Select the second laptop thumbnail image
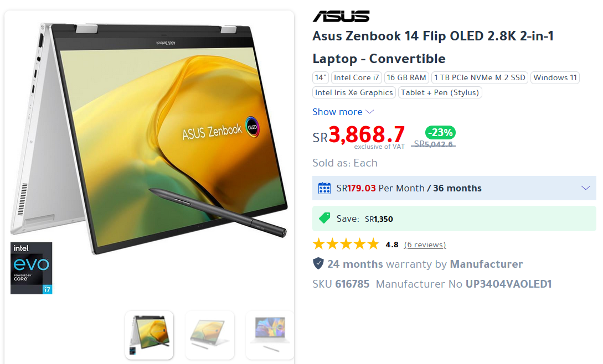This screenshot has width=603, height=364. (x=210, y=335)
